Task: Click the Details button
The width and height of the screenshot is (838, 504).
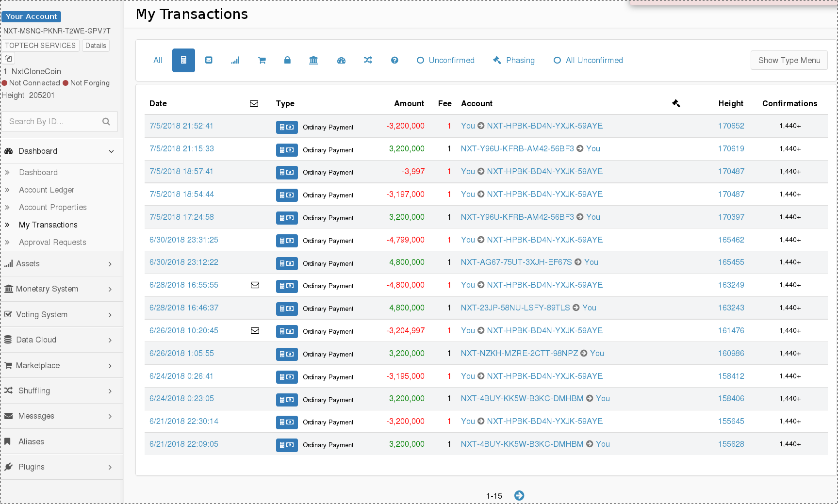Action: 96,46
